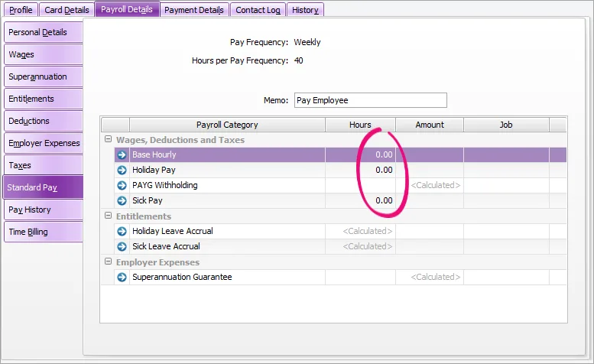Open Base Hourly category arrow icon

122,154
